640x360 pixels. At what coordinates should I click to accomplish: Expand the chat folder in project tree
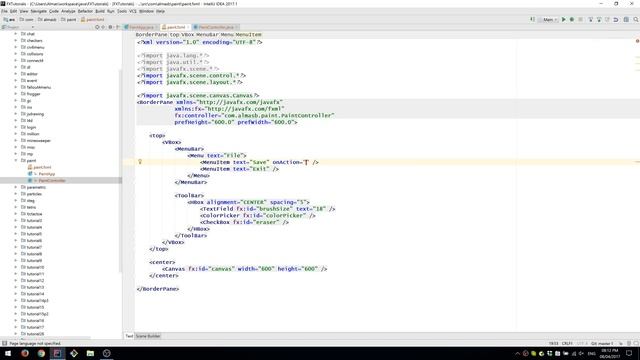pyautogui.click(x=16, y=34)
